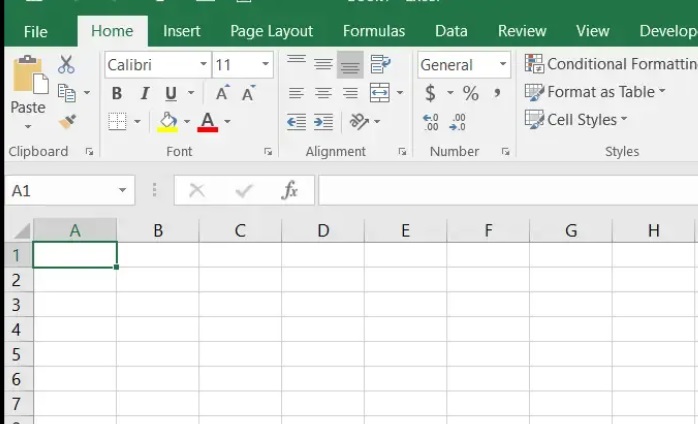Open Conditional Formatting menu

(611, 64)
